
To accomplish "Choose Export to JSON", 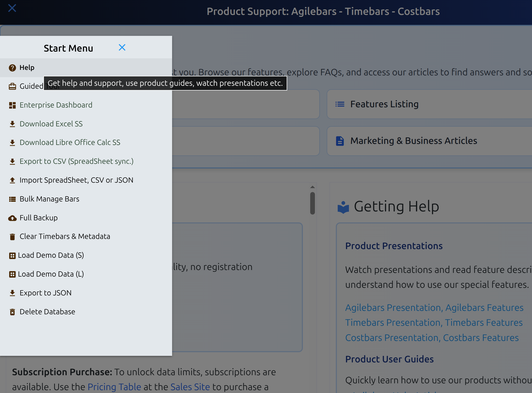I will point(86,293).
